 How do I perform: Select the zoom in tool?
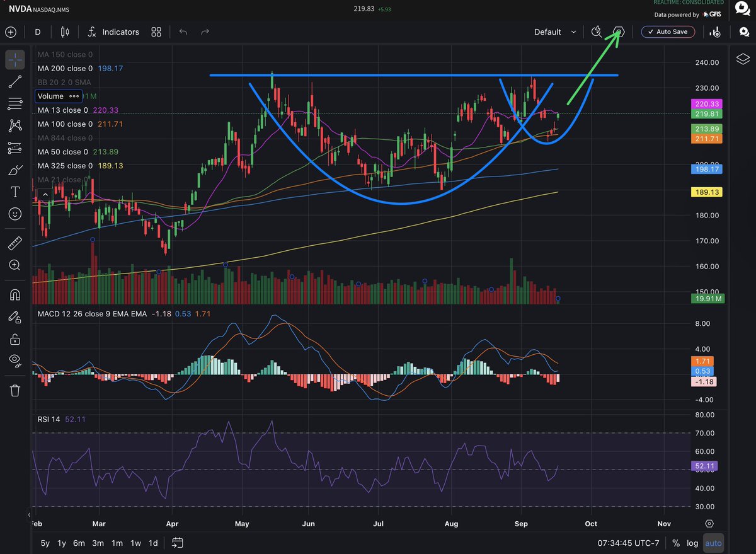[15, 265]
